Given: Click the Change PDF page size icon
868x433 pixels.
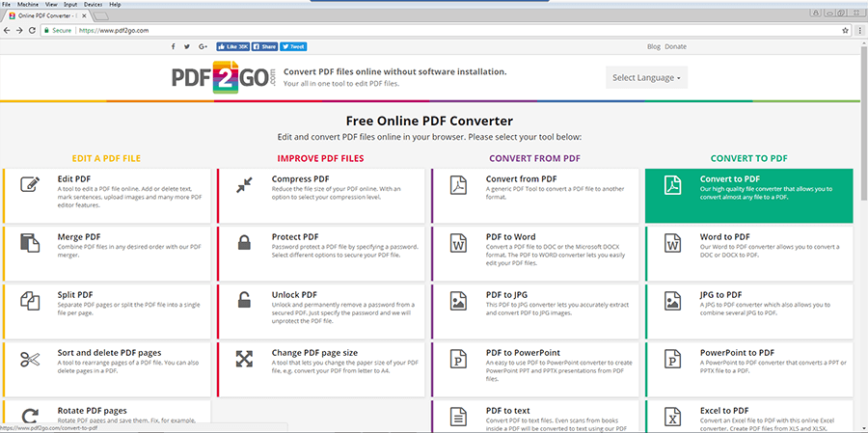Looking at the screenshot, I should pos(244,359).
